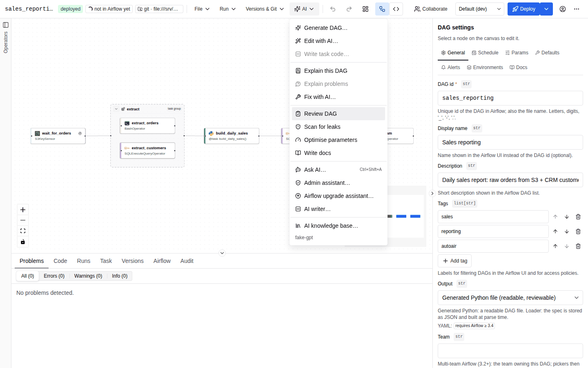This screenshot has width=588, height=368.
Task: Open the Code tab in bottom panel
Action: (x=60, y=261)
